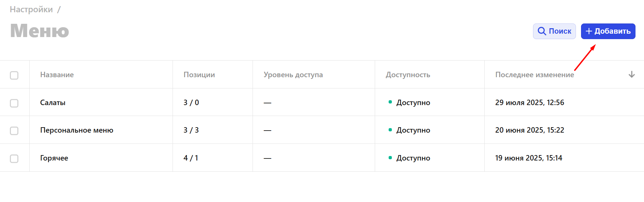Screen dimensions: 644x202
Task: Sort by Последнее изменение column header
Action: click(534, 75)
